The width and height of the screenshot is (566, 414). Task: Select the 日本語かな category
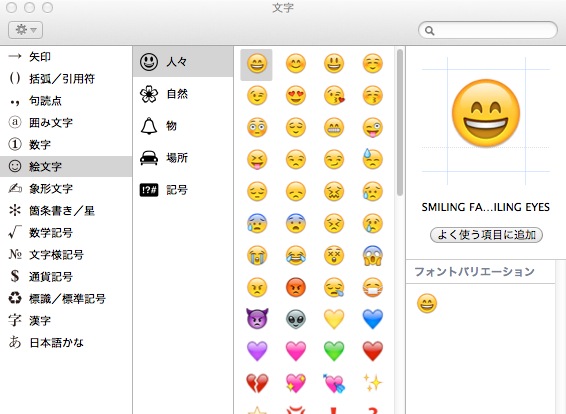pyautogui.click(x=66, y=342)
